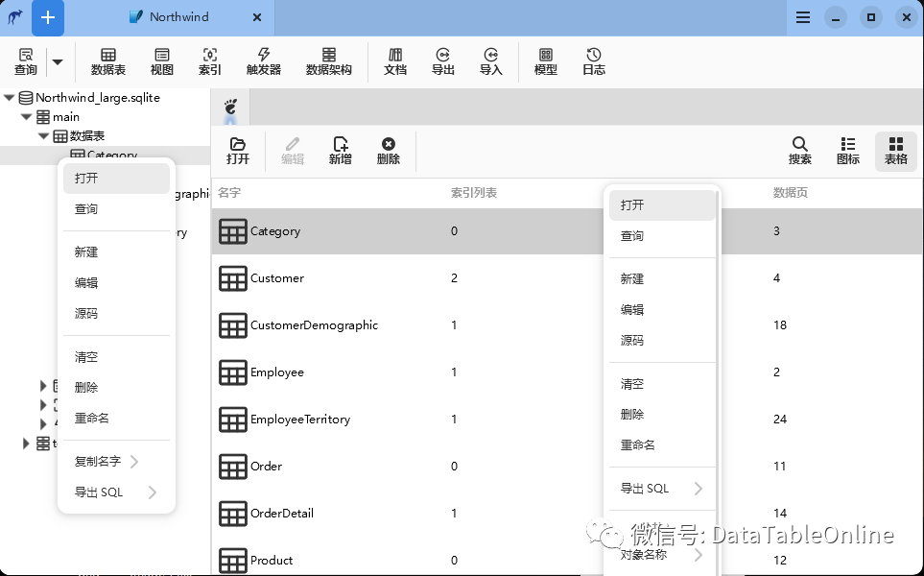The height and width of the screenshot is (576, 924).
Task: Select the OrderDetail table row
Action: point(567,513)
